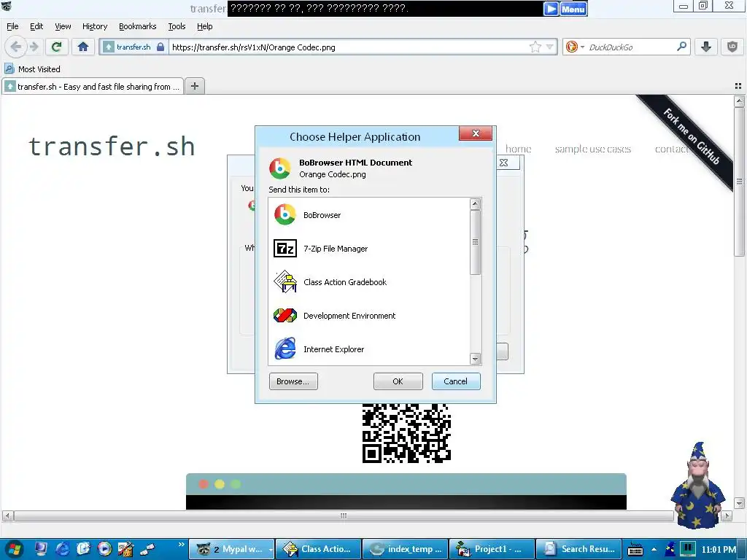Go forward with the forward arrow
Image resolution: width=747 pixels, height=560 pixels.
click(34, 47)
